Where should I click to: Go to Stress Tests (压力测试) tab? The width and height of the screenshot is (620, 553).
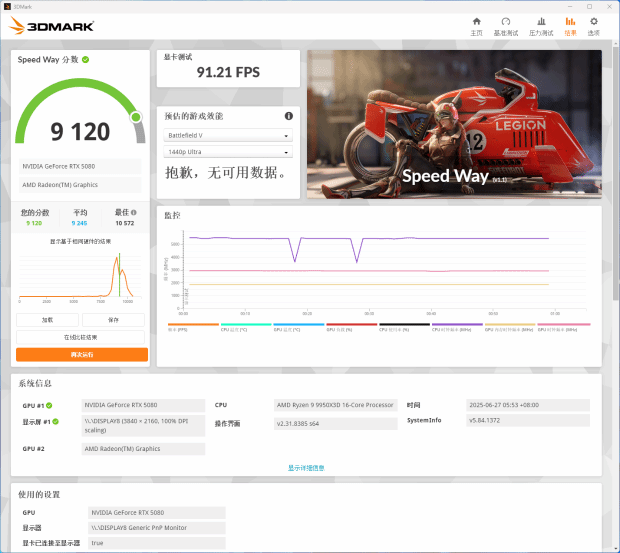coord(541,26)
